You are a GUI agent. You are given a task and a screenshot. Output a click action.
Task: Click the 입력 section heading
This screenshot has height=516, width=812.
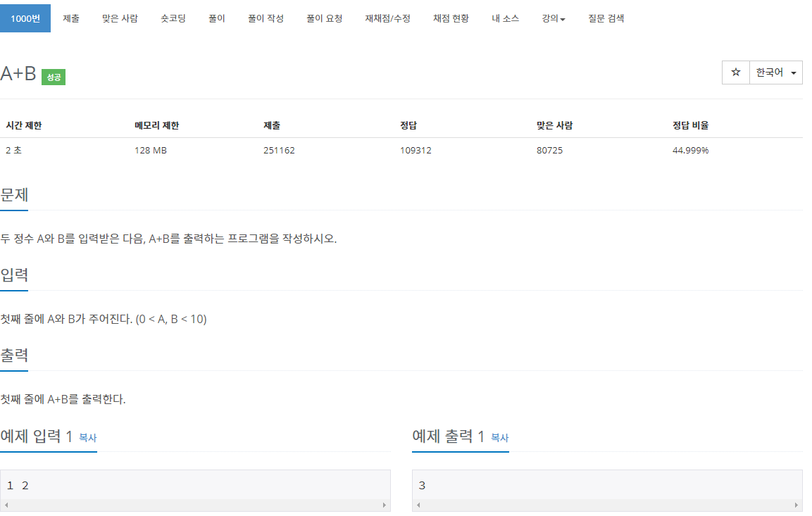coord(14,275)
